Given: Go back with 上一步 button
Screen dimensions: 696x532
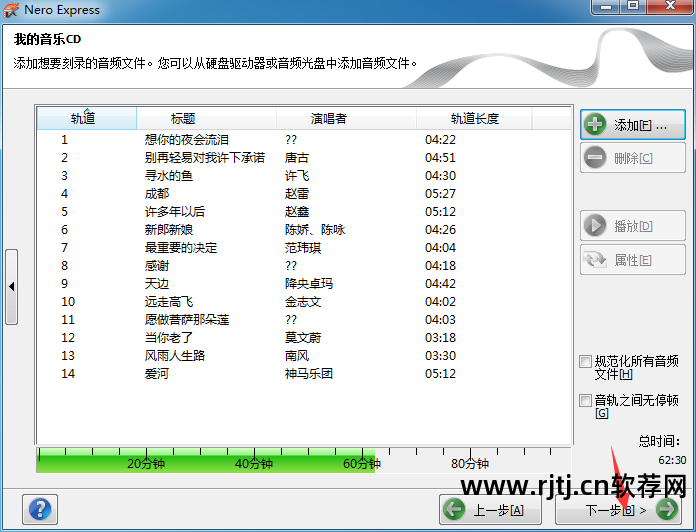Looking at the screenshot, I should coord(490,510).
